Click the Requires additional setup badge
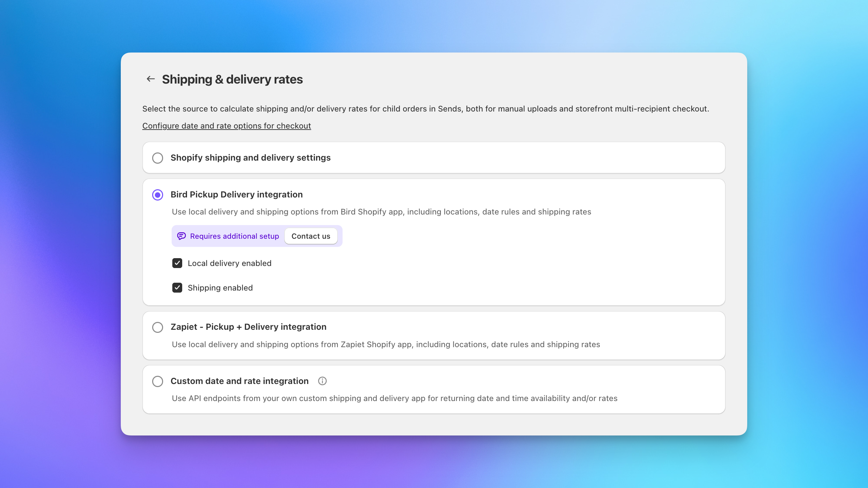The height and width of the screenshot is (488, 868). [x=234, y=236]
